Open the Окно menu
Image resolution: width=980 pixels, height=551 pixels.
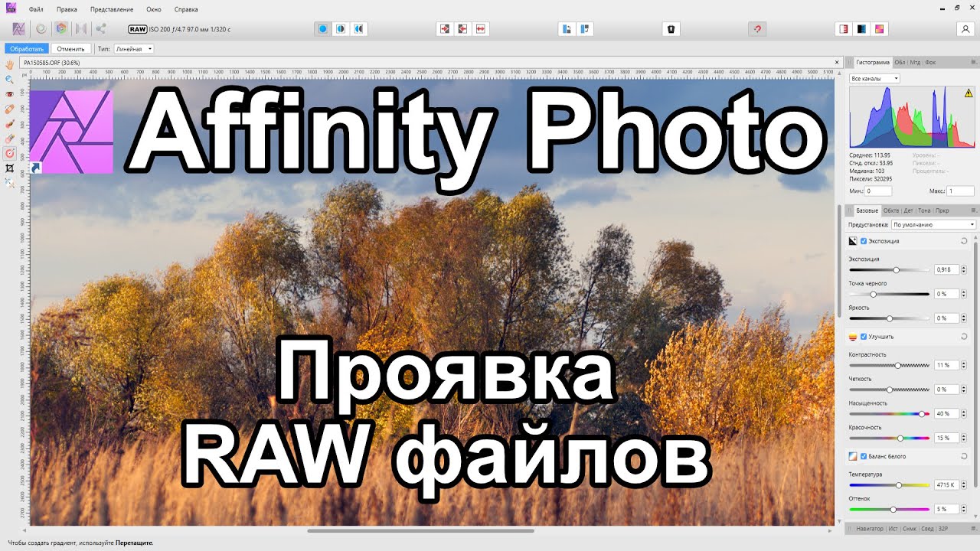coord(154,9)
